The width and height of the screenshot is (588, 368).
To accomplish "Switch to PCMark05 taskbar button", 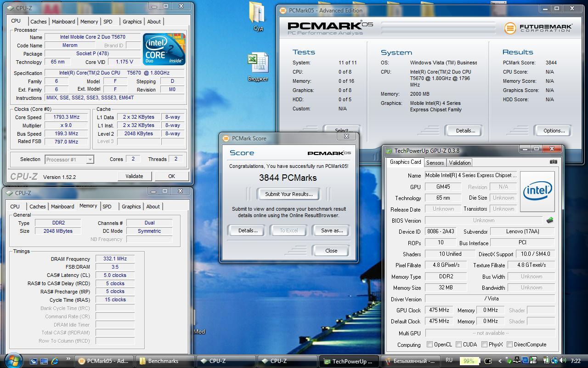I will [104, 361].
